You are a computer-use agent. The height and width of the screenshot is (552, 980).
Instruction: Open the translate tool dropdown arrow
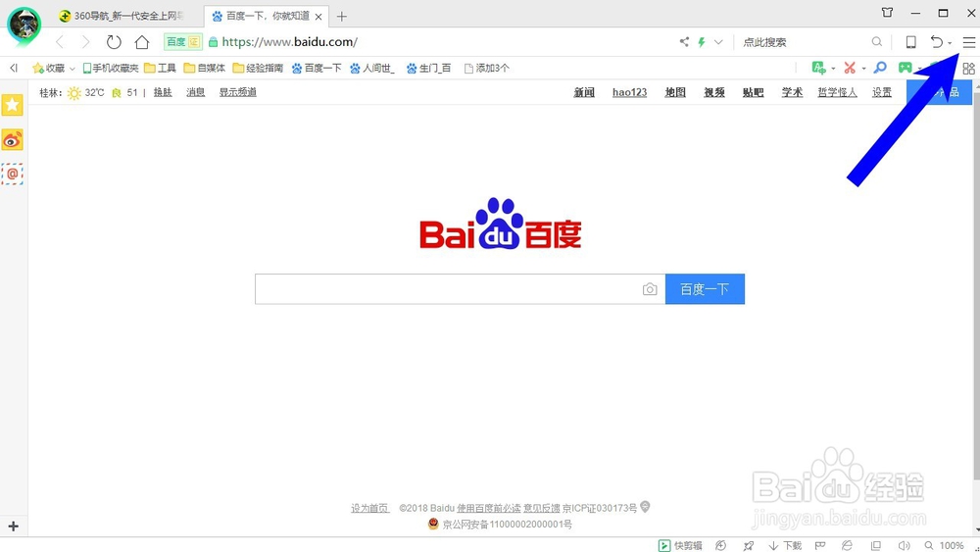833,68
